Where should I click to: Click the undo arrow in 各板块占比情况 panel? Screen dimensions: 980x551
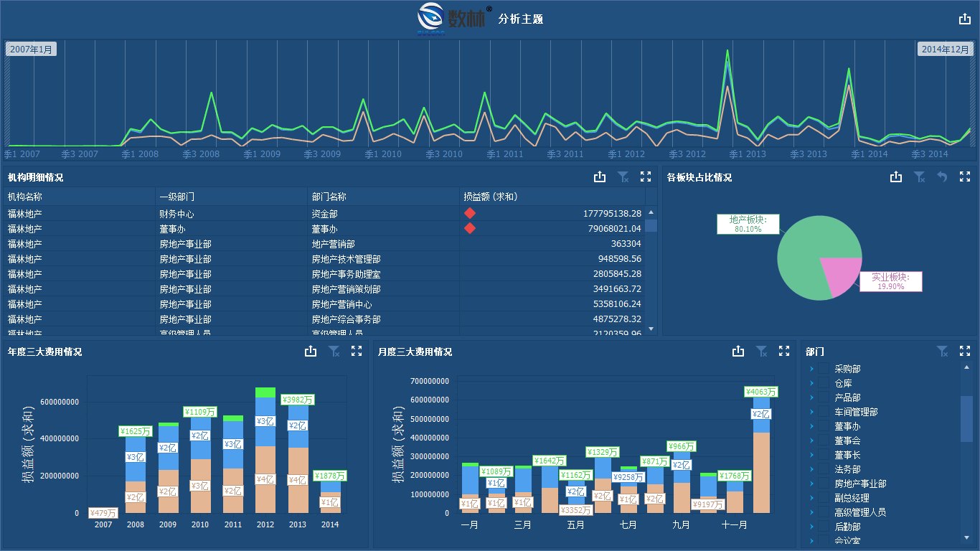942,176
